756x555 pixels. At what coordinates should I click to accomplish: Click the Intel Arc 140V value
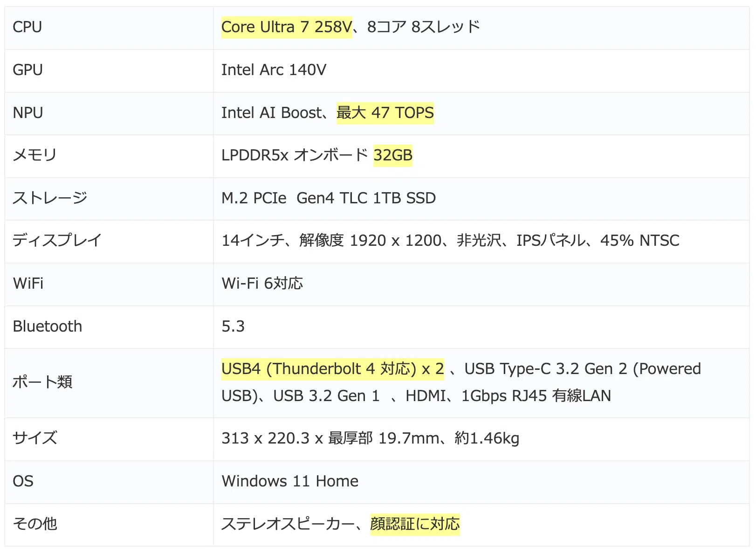[x=274, y=70]
